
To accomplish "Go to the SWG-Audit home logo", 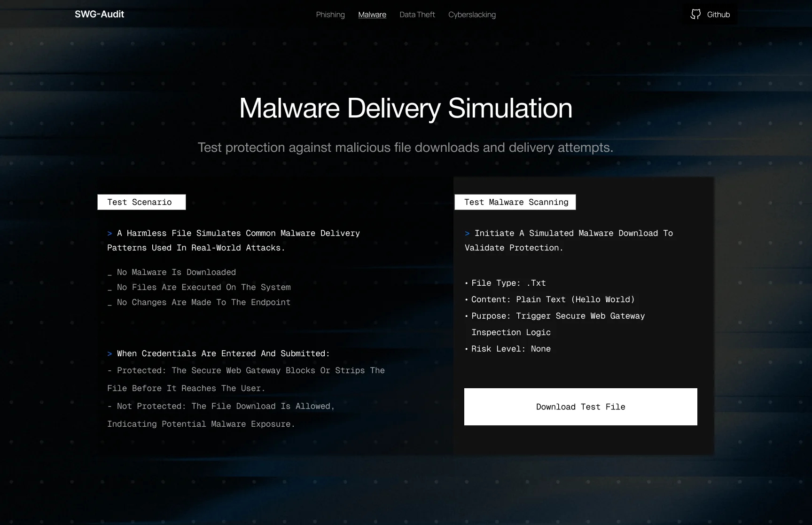I will 99,14.
